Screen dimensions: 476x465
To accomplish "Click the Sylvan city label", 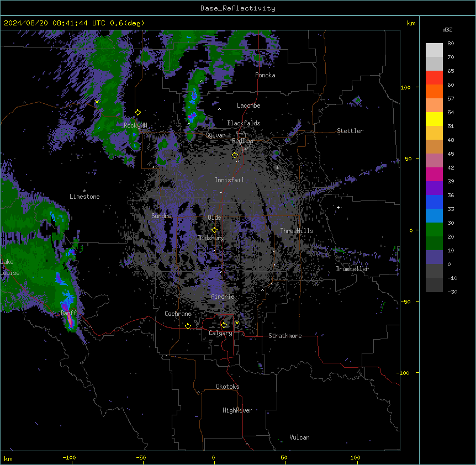I will (x=215, y=135).
